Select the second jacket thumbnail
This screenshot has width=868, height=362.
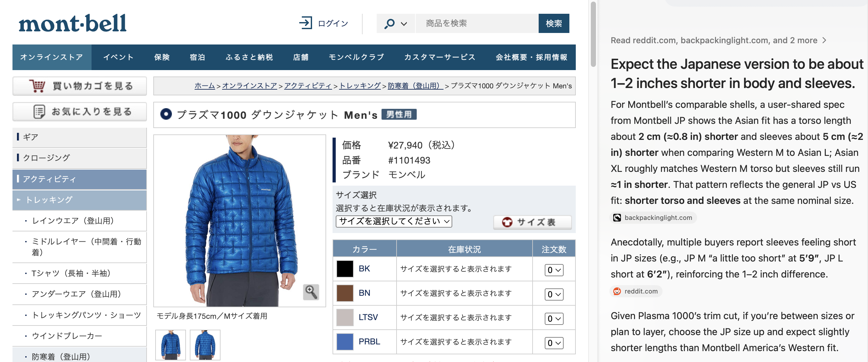click(x=205, y=344)
